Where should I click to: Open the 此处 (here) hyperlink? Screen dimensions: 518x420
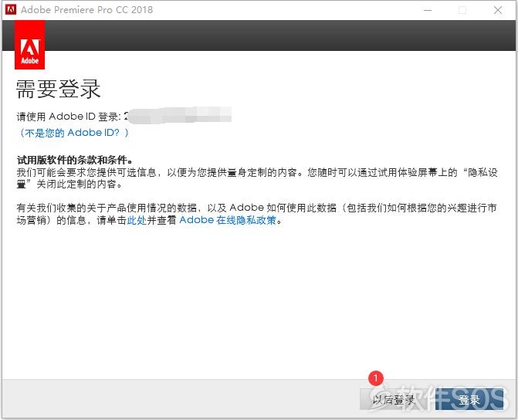[137, 220]
